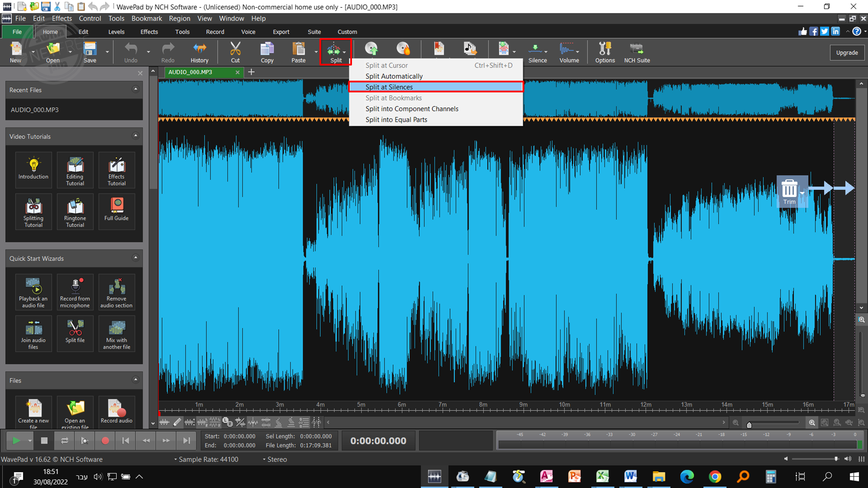This screenshot has width=868, height=488.
Task: Click the New file toolbar icon
Action: [16, 52]
